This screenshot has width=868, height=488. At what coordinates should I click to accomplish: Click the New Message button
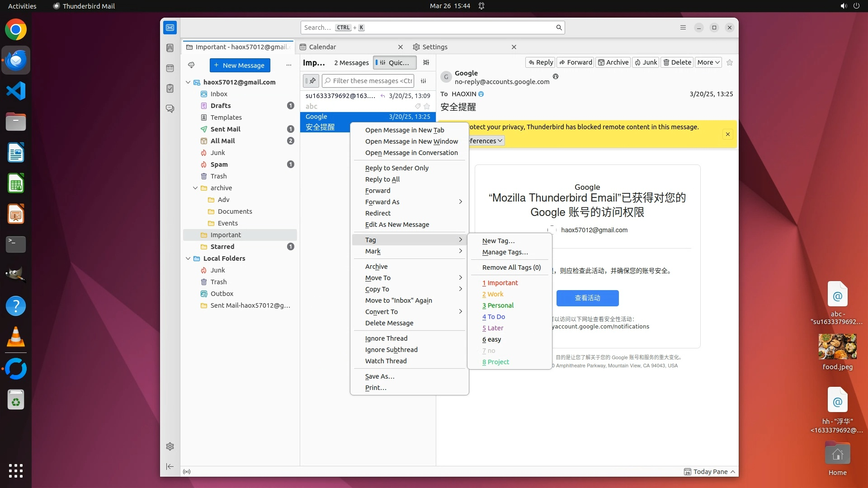coord(240,65)
